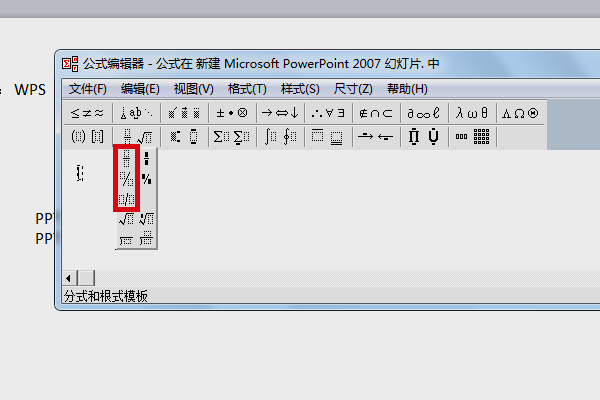Open the spaces and ellipses palette

pyautogui.click(x=136, y=113)
